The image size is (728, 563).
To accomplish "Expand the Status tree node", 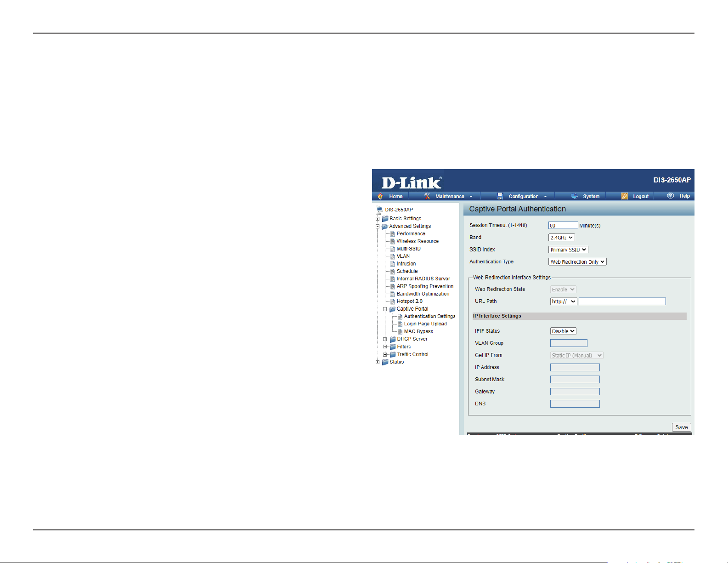I will click(x=378, y=362).
